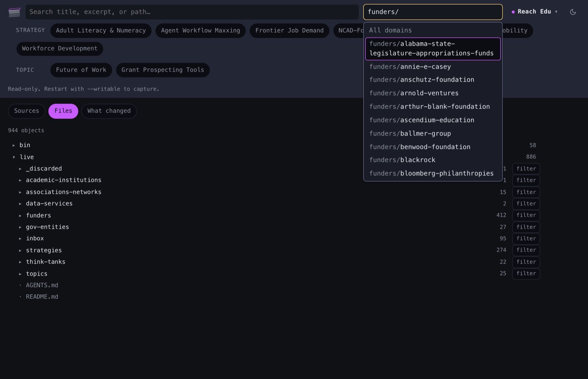Screen dimensions: 588x379
Task: Select funders/ballmer-group suggestion
Action: [433, 134]
